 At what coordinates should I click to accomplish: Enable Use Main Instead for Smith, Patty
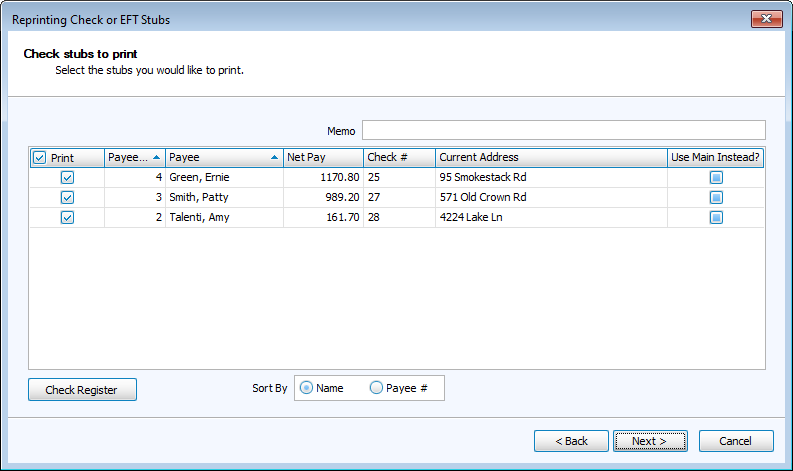pos(716,197)
